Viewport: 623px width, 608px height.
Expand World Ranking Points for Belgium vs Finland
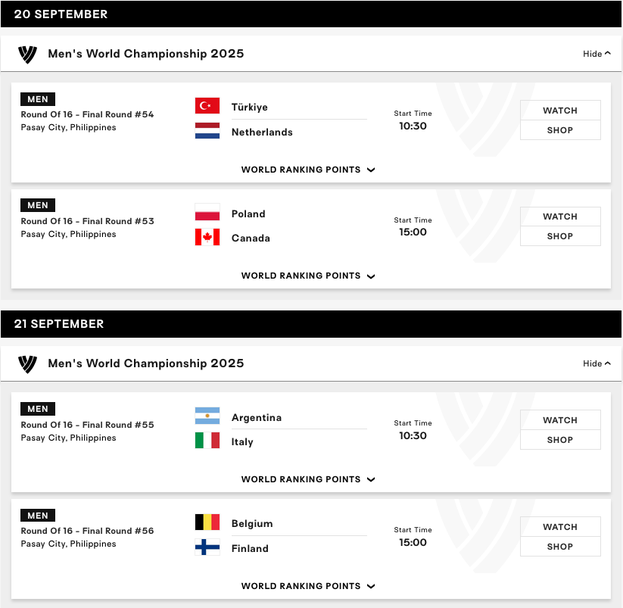[x=308, y=586]
